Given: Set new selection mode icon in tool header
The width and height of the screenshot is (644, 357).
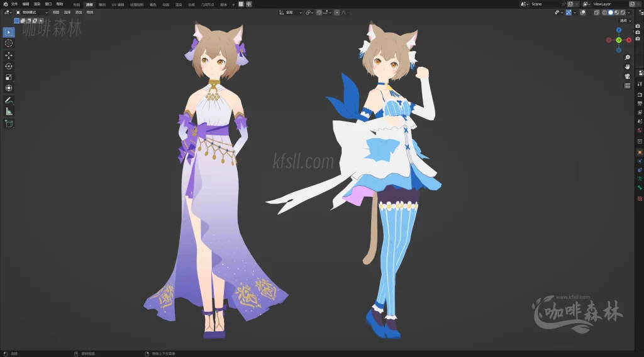Looking at the screenshot, I should (16, 21).
